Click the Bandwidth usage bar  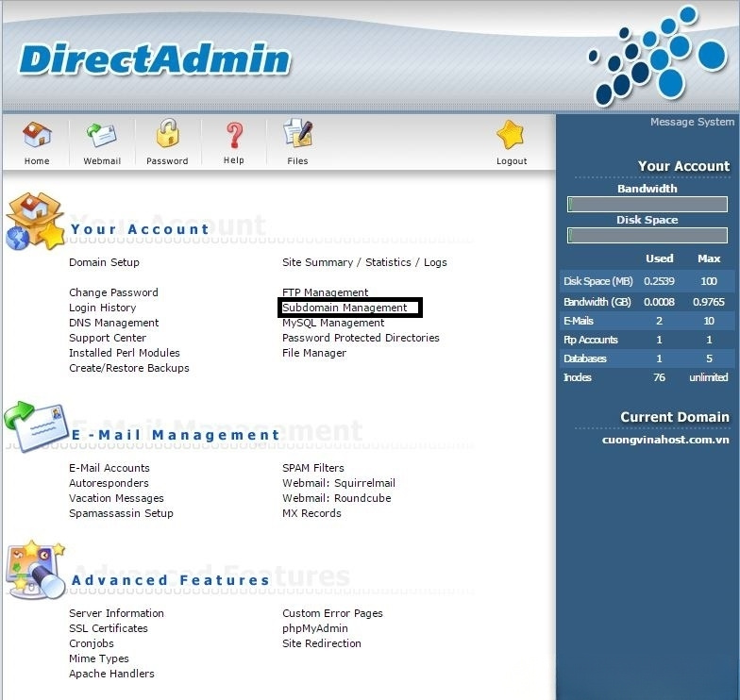(647, 204)
